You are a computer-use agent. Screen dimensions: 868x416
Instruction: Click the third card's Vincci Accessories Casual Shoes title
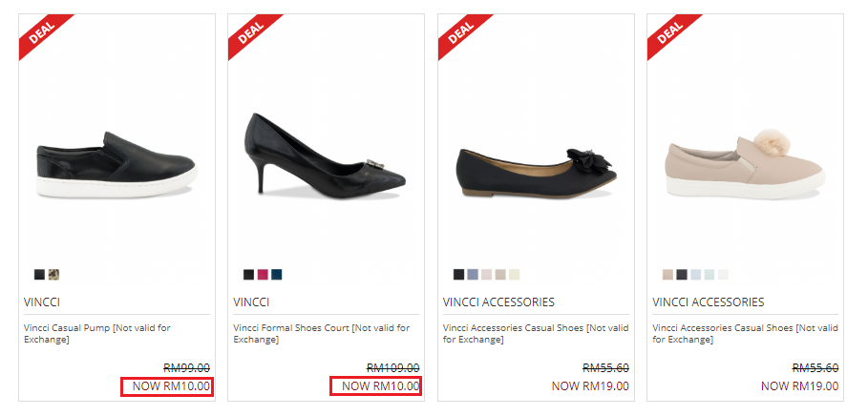tap(535, 333)
